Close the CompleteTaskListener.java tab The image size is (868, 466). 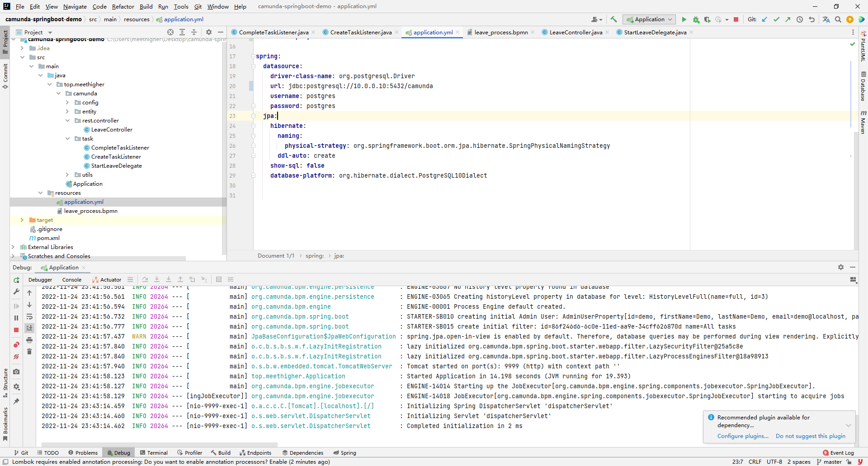(313, 32)
